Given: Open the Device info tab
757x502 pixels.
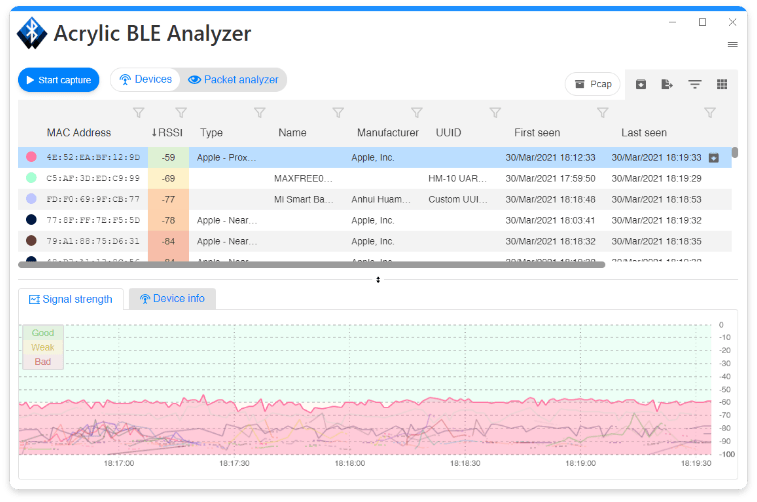Looking at the screenshot, I should point(172,299).
